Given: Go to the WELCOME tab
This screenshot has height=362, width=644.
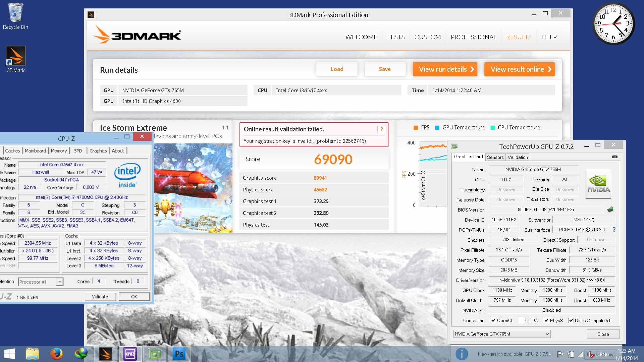Looking at the screenshot, I should [x=361, y=37].
